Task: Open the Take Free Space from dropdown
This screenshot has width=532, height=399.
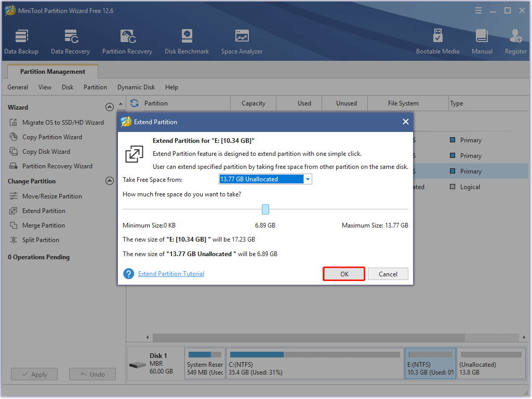Action: click(x=308, y=179)
